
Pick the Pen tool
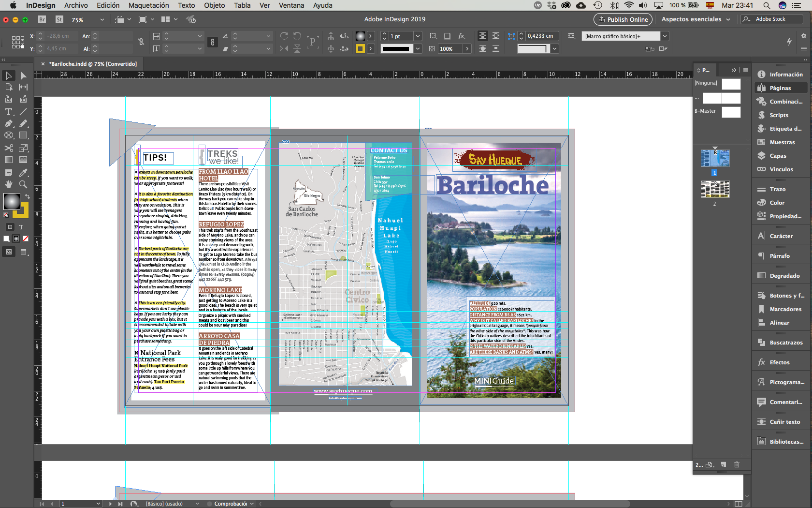(9, 124)
